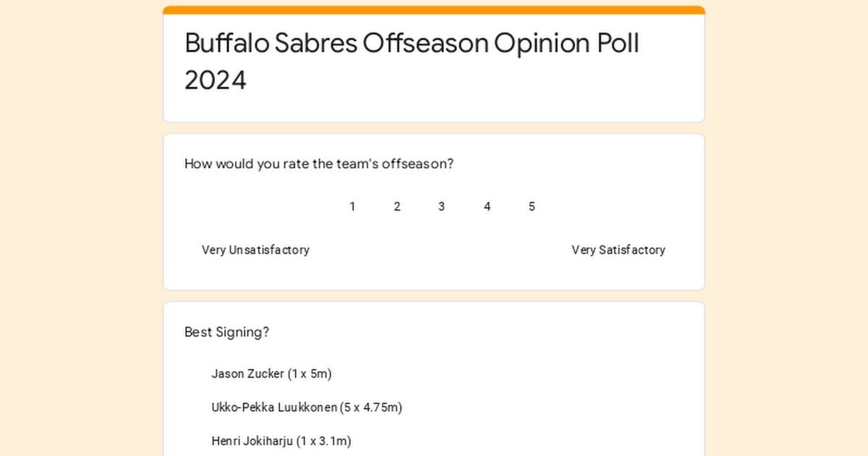The image size is (868, 456).
Task: Pick Henri Jokiharju (1 x 3.1m) option
Action: [x=281, y=441]
